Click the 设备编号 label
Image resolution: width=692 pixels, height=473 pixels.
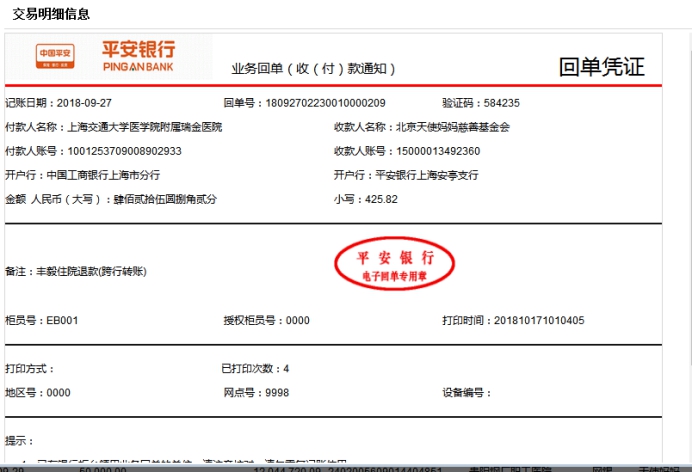[x=466, y=393]
